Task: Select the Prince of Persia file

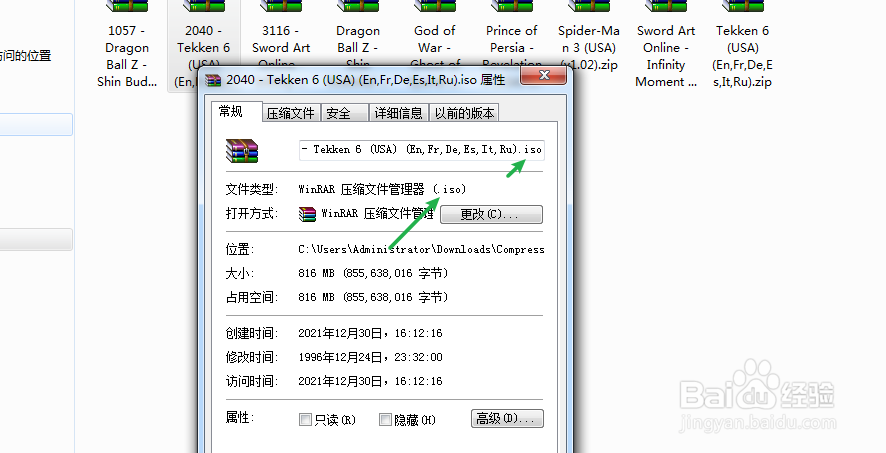Action: pyautogui.click(x=511, y=34)
